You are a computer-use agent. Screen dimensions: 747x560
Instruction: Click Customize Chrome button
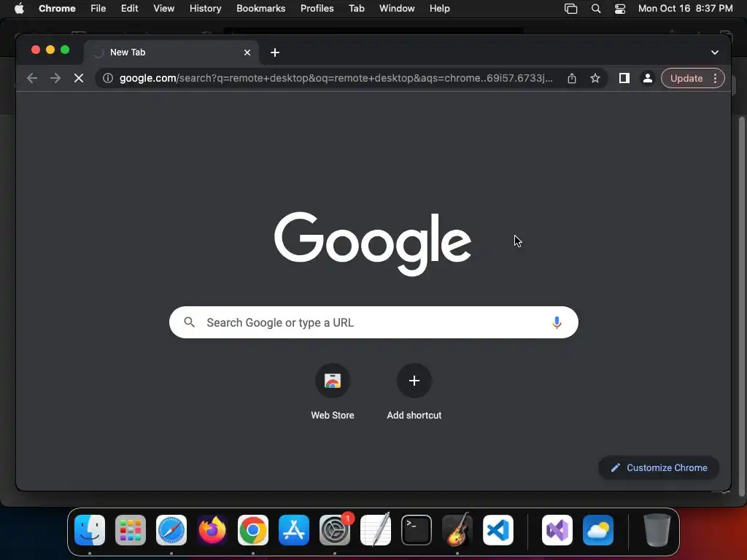(x=659, y=467)
